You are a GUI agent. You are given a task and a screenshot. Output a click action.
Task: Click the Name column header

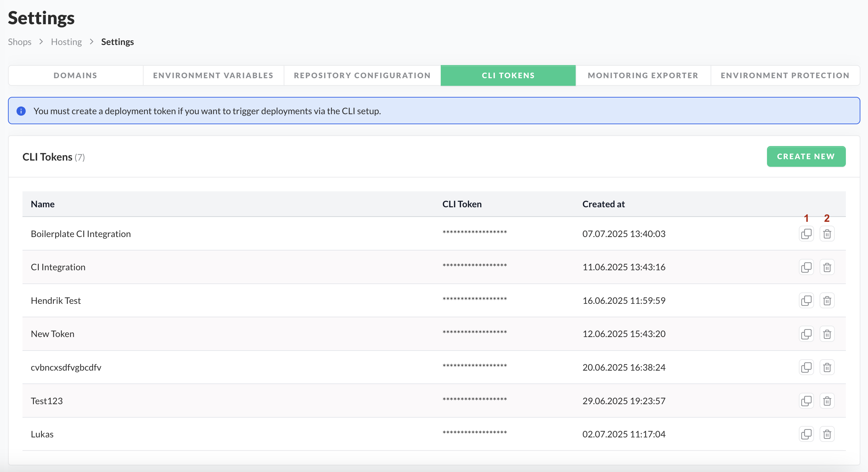43,204
